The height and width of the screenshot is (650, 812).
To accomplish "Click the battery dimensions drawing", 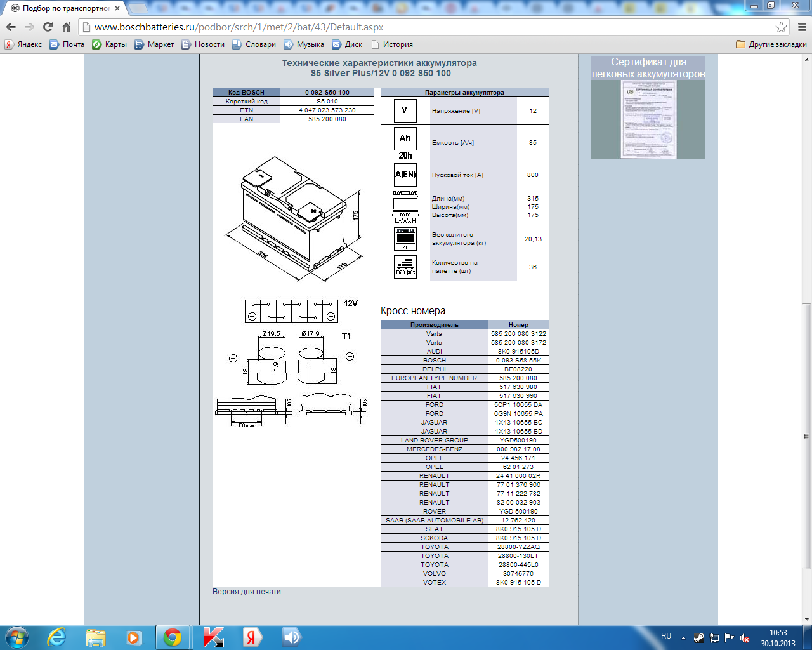I will (x=295, y=218).
